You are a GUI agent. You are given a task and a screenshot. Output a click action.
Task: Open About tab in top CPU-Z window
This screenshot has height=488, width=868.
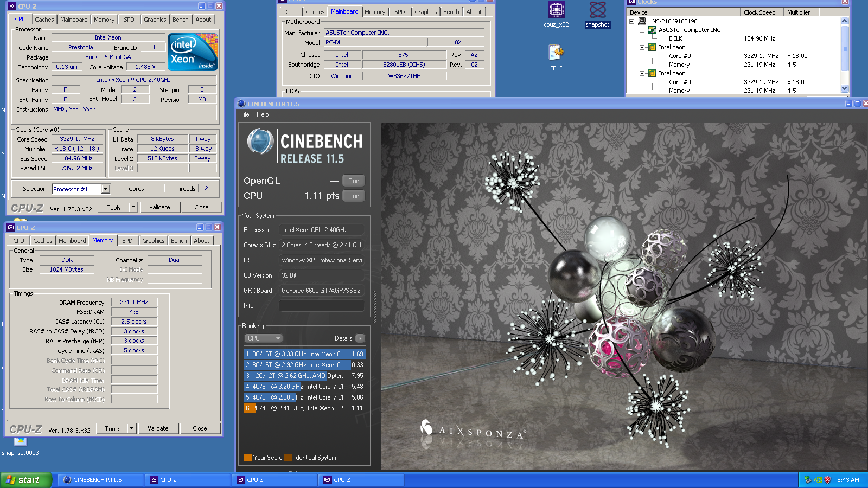point(203,20)
